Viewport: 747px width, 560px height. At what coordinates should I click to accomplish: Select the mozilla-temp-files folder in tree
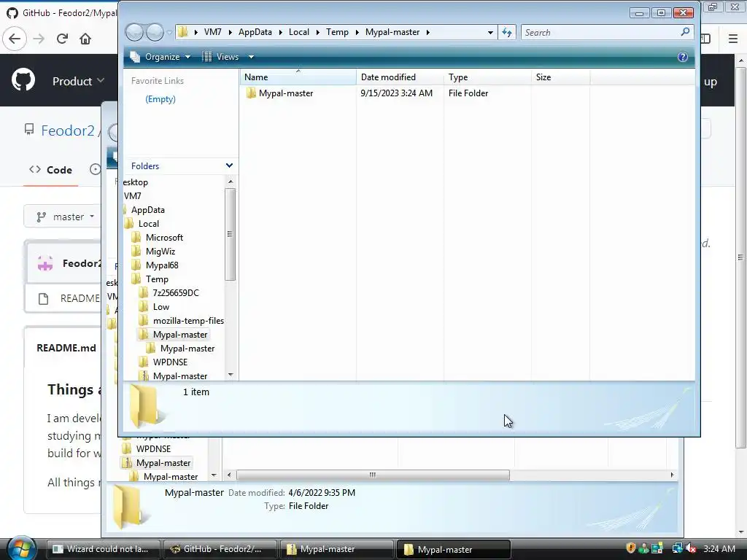(x=188, y=321)
